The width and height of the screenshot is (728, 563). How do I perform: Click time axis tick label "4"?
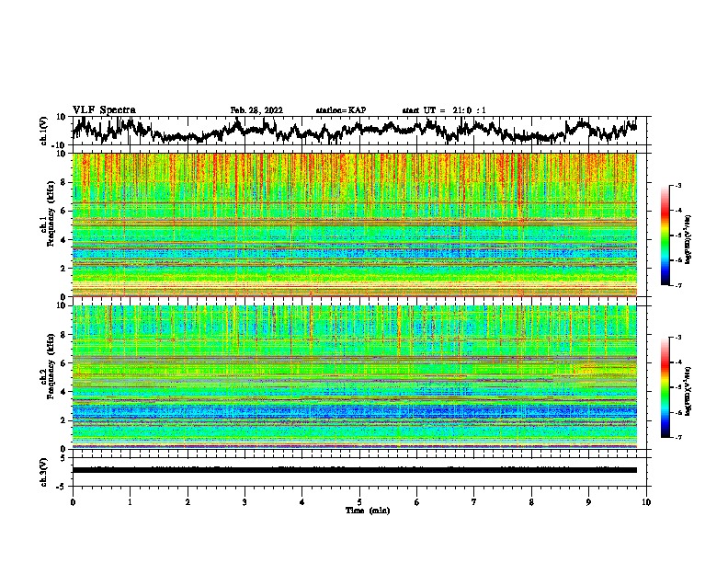tap(302, 502)
